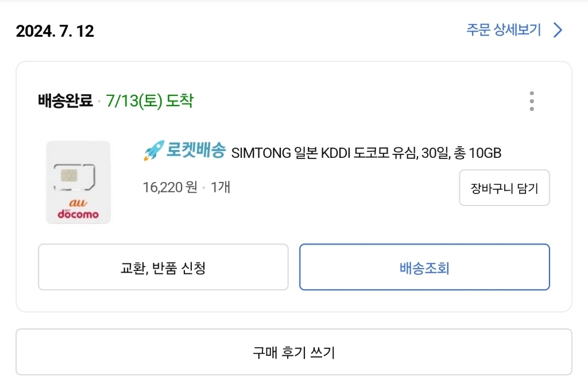Select the SIM card product thumbnail

coord(78,182)
